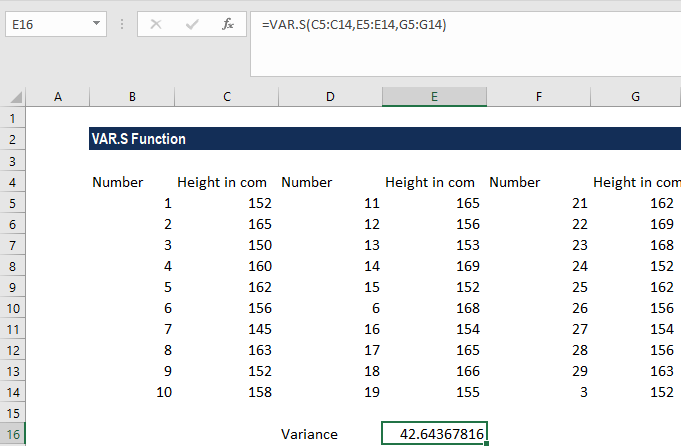Select row 3 header
Image resolution: width=681 pixels, height=446 pixels.
point(13,161)
